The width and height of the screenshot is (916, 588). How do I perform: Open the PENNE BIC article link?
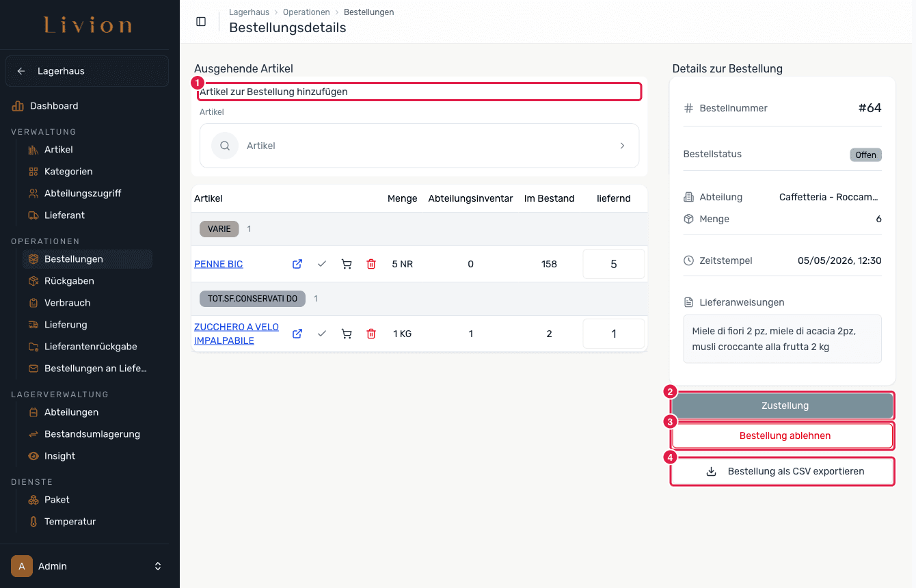[219, 264]
